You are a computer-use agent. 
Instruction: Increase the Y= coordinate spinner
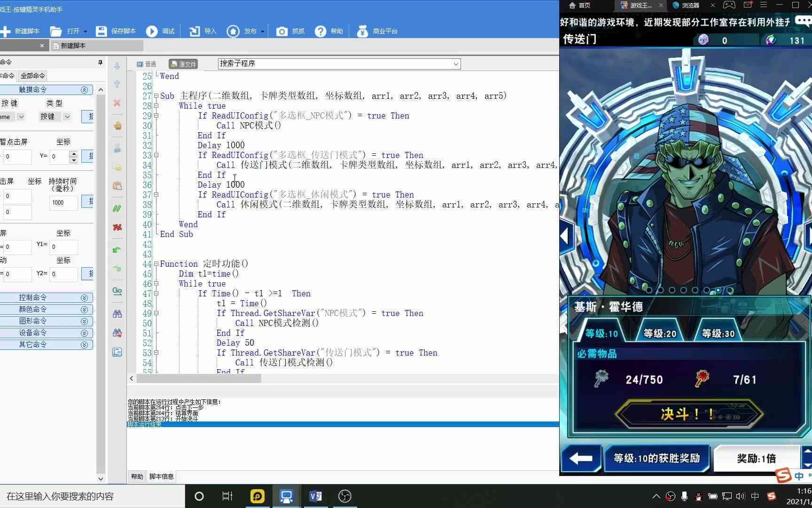click(x=73, y=153)
